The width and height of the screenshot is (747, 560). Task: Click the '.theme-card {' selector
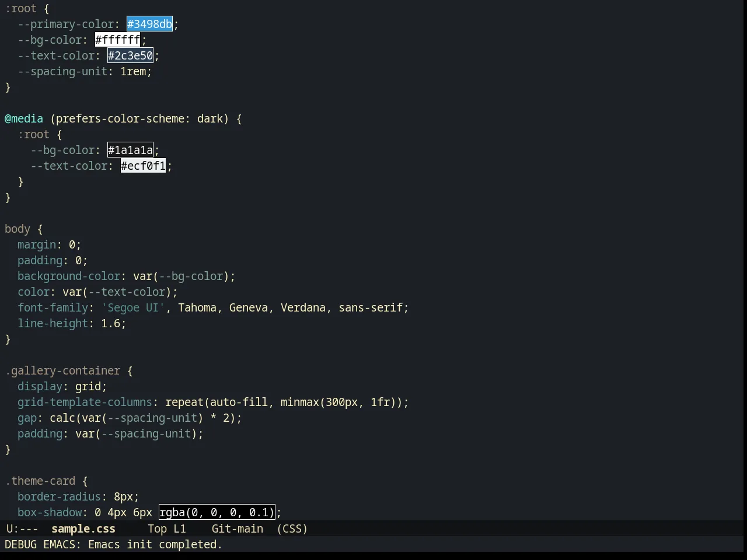point(46,481)
